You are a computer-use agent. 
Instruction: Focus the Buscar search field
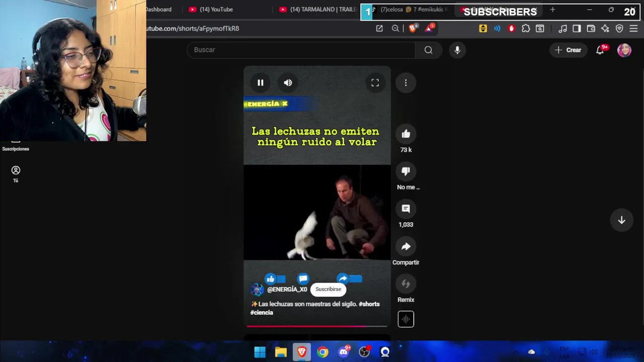[x=301, y=50]
